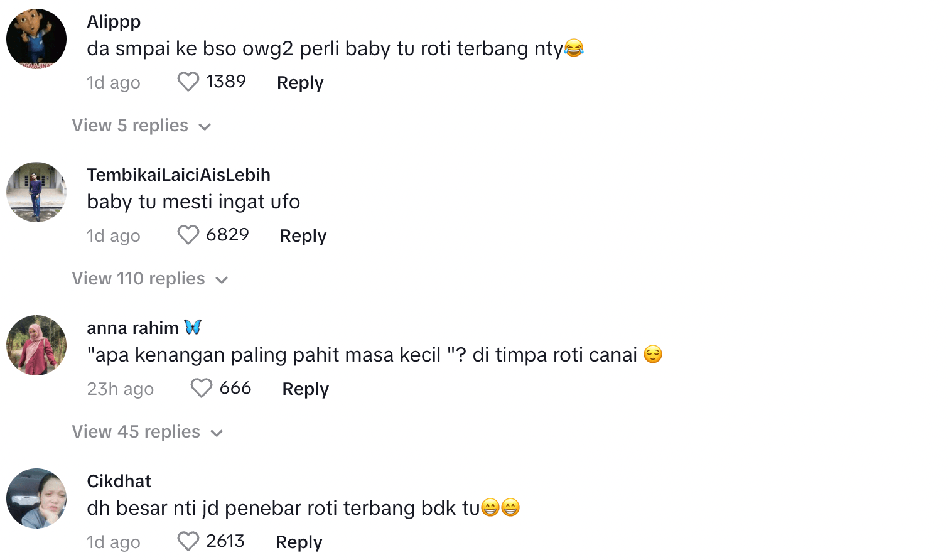Reply to the 'baby tu mesti ingat ufo' comment
The height and width of the screenshot is (560, 948).
point(303,235)
